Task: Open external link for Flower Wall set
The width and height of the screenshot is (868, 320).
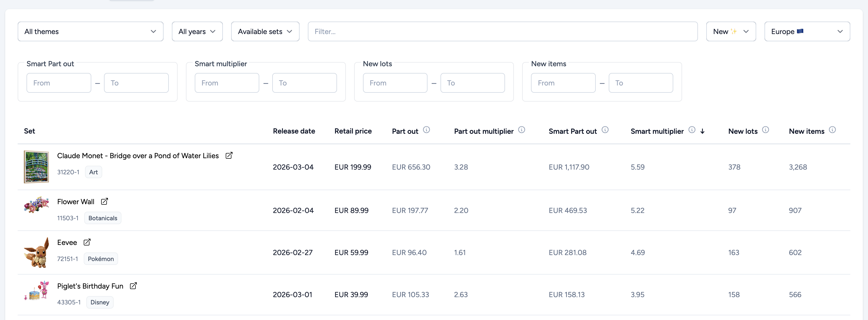Action: tap(105, 201)
